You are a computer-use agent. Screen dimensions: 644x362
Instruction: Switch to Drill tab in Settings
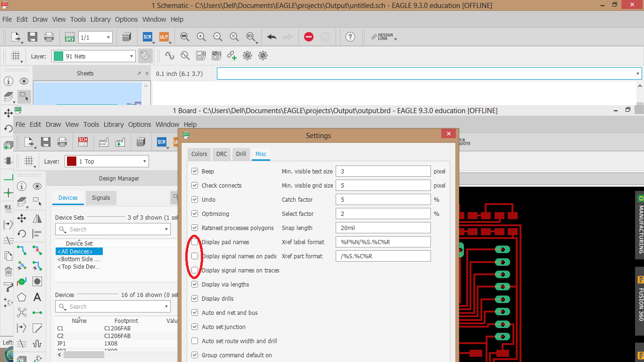[241, 154]
